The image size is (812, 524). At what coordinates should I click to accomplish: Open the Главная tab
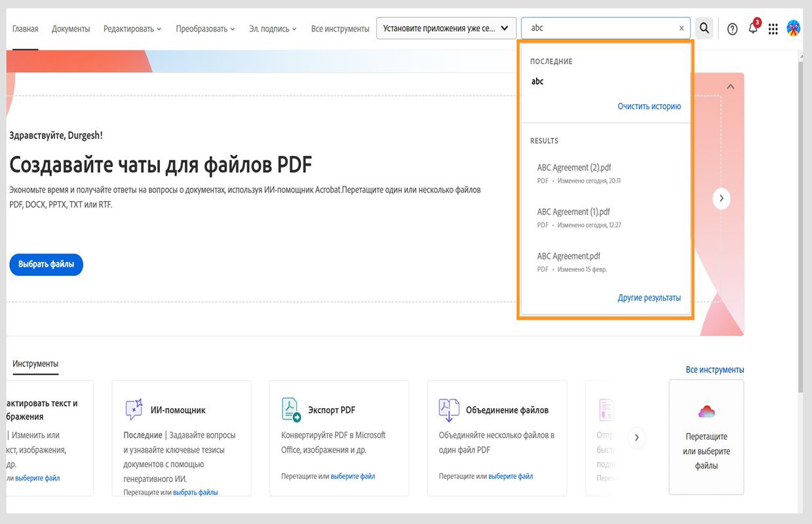26,29
